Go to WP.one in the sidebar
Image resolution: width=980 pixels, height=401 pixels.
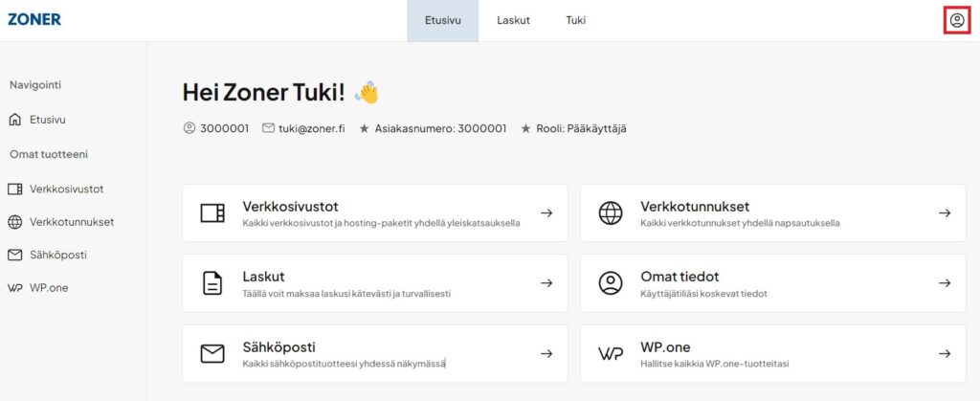[49, 288]
